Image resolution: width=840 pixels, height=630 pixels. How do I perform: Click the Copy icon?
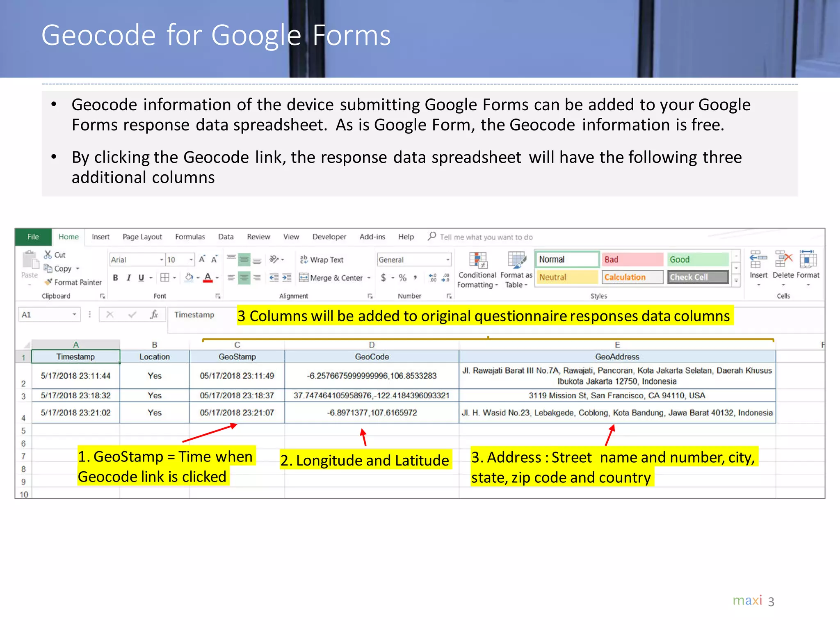[48, 269]
